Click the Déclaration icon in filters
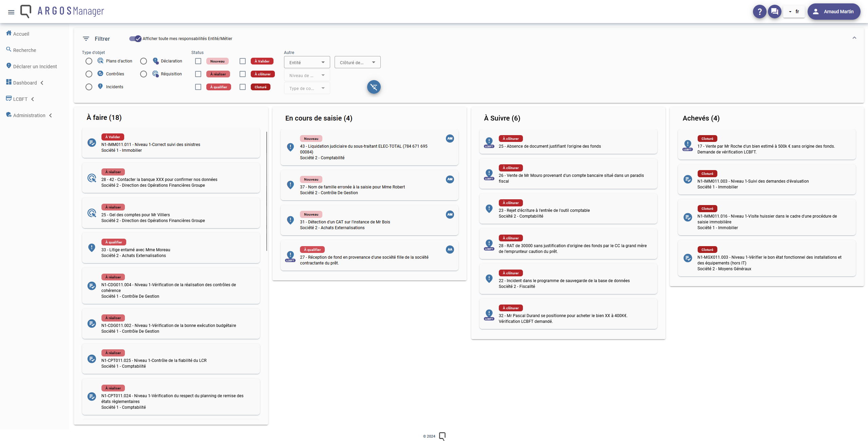868x441 pixels. (155, 61)
